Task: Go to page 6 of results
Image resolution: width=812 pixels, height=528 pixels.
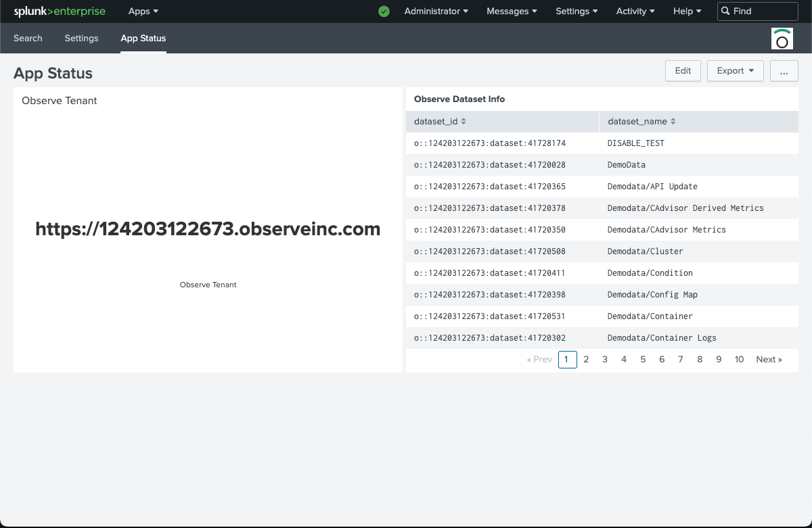Action: point(662,360)
